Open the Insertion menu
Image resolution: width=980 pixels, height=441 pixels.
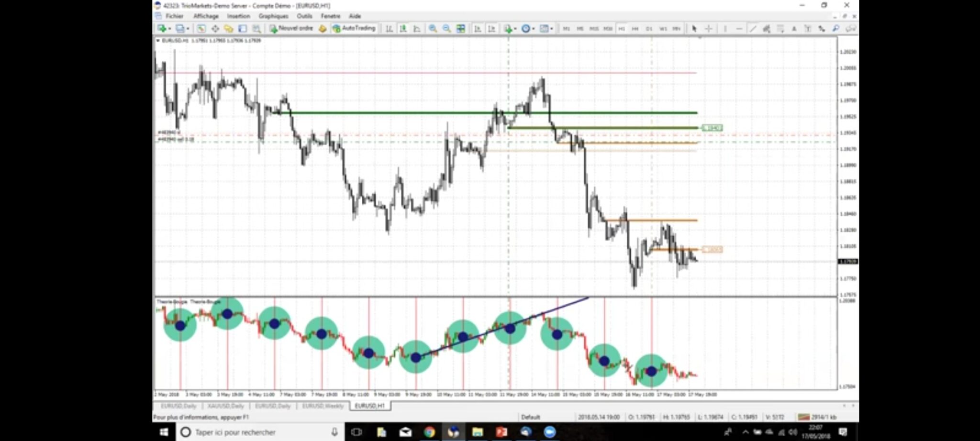click(x=238, y=16)
